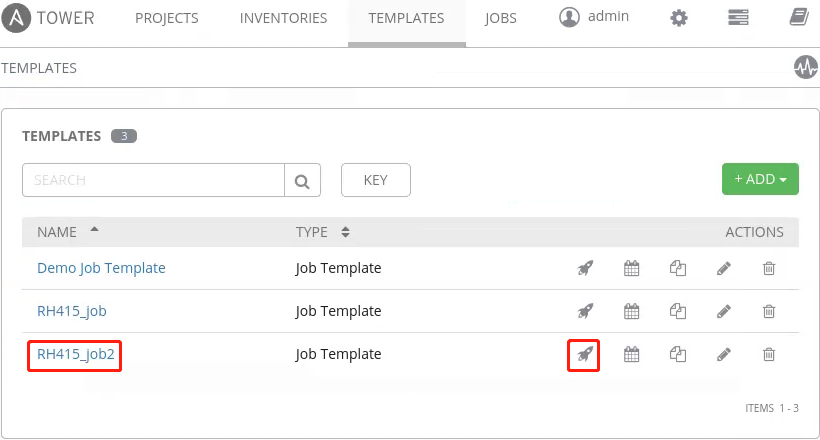The height and width of the screenshot is (440, 820).
Task: Switch to the PROJECTS tab
Action: coord(166,18)
